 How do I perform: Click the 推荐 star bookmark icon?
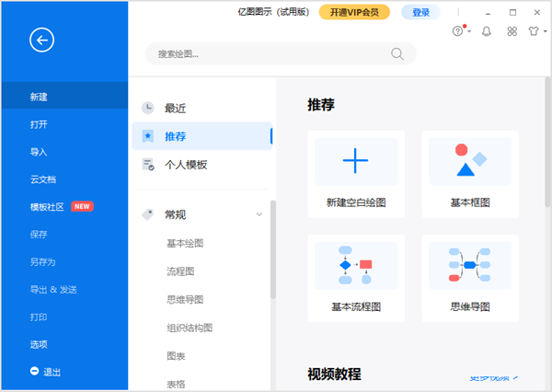click(x=148, y=136)
